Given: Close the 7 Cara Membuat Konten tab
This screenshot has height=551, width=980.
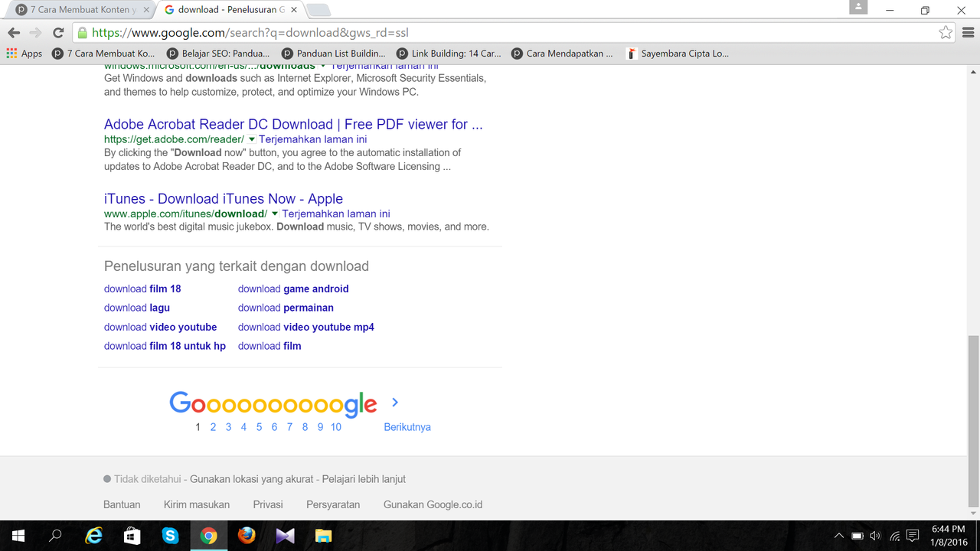Looking at the screenshot, I should [146, 10].
